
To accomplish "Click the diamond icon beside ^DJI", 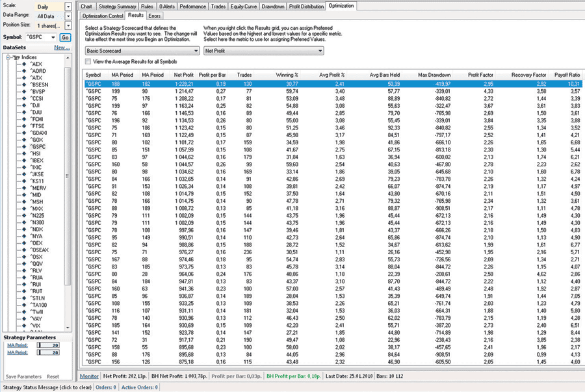I will pyautogui.click(x=24, y=105).
